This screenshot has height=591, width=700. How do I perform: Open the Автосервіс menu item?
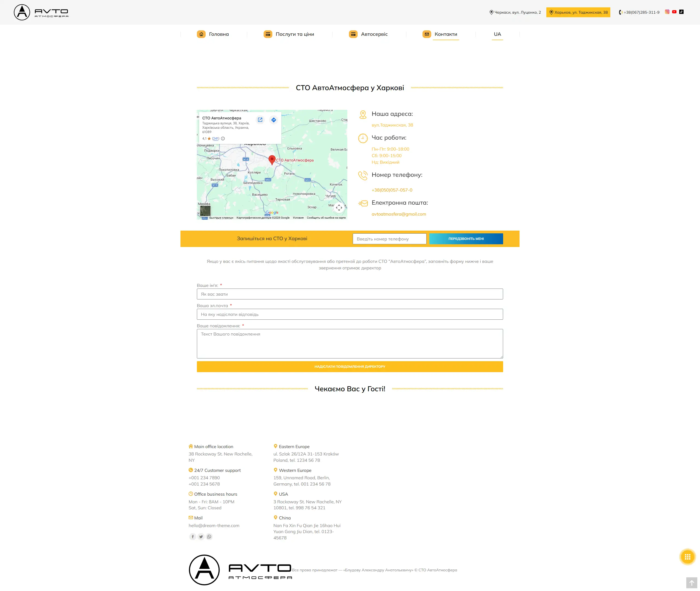coord(374,34)
